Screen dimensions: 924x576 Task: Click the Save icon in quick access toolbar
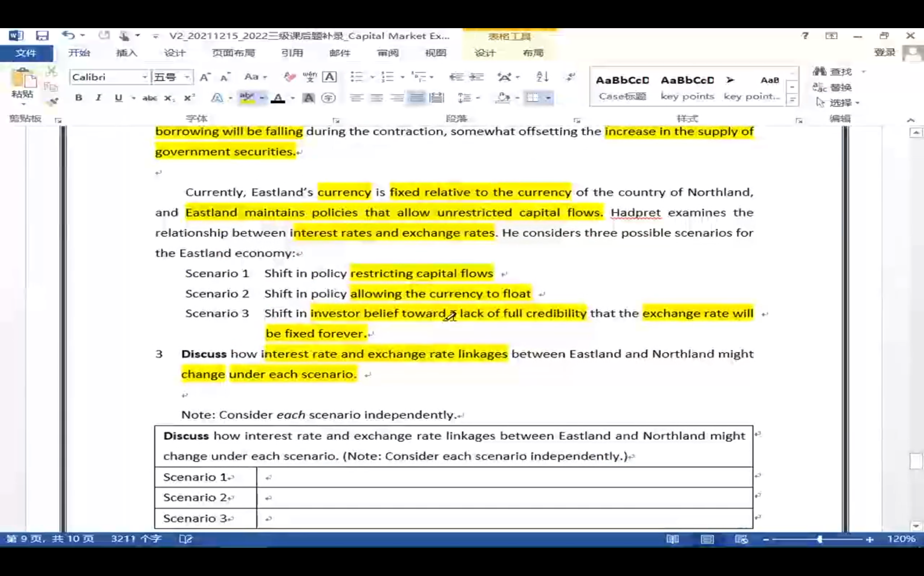click(42, 36)
